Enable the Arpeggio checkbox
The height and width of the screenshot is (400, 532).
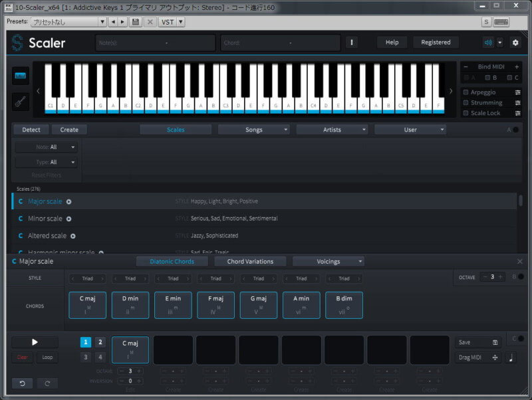pyautogui.click(x=466, y=92)
